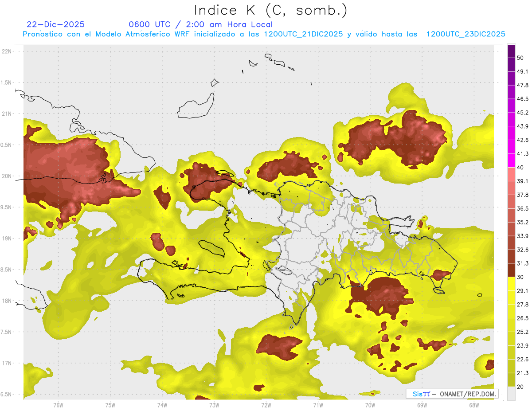Image resolution: width=532 pixels, height=411 pixels.
Task: Click the '72W' longitude label
Action: [266, 405]
